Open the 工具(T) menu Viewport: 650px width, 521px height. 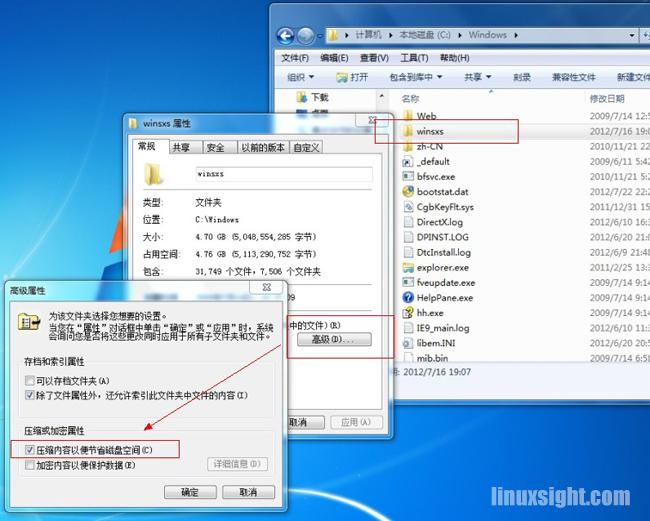414,58
